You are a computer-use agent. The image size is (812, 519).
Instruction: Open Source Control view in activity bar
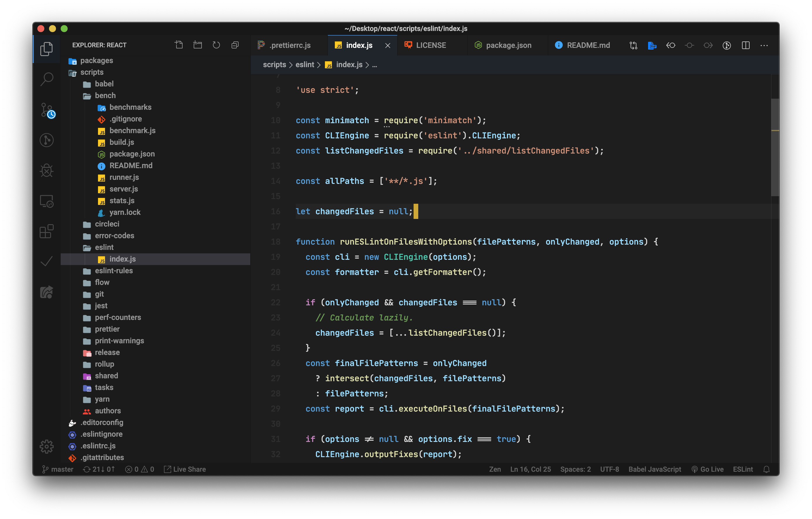click(x=47, y=110)
